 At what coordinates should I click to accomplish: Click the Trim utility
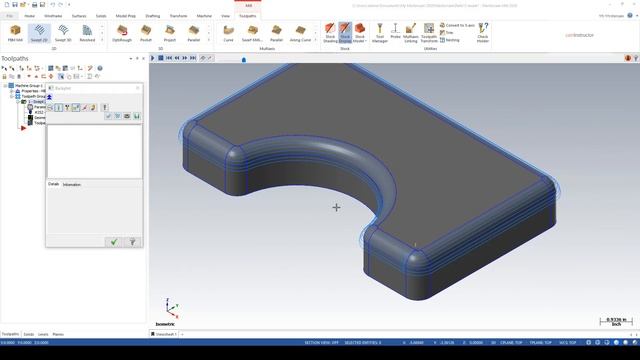447,33
